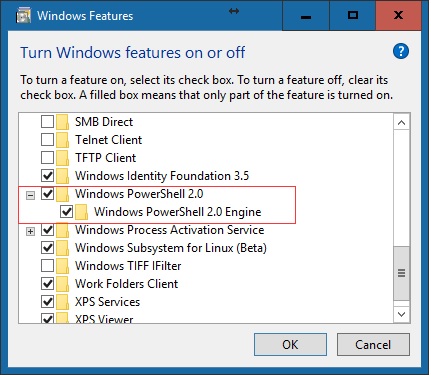Select the Telnet Client label
Screen dimensions: 431x375
[x=109, y=140]
